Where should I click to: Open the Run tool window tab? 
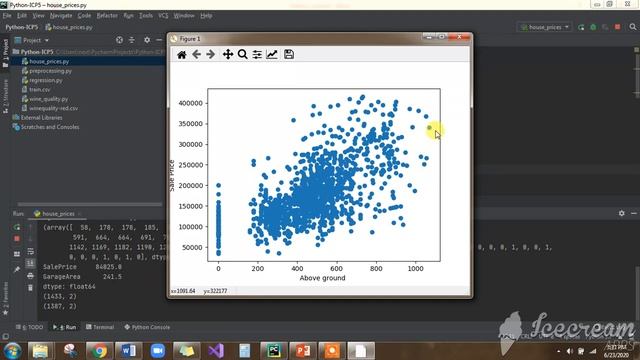pyautogui.click(x=64, y=327)
